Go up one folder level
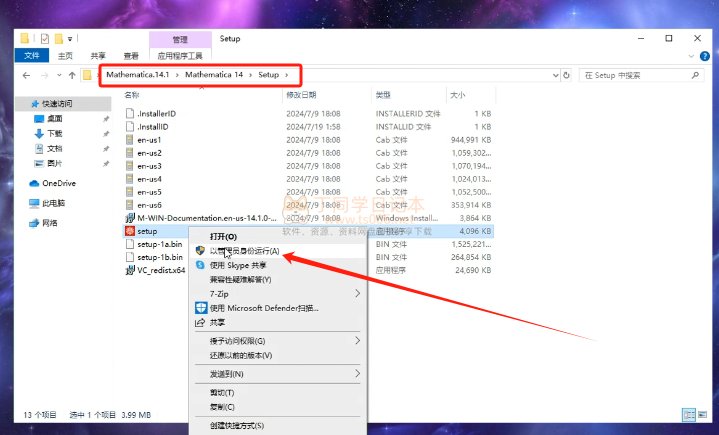 [x=72, y=75]
